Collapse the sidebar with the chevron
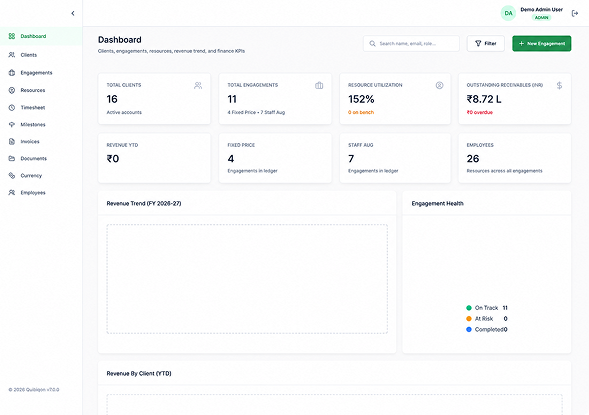This screenshot has height=415, width=589. pos(73,14)
